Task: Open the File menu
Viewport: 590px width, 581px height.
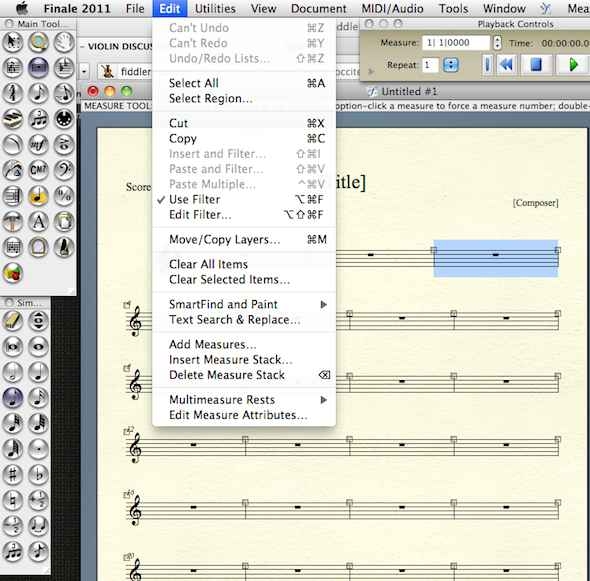Action: click(135, 8)
